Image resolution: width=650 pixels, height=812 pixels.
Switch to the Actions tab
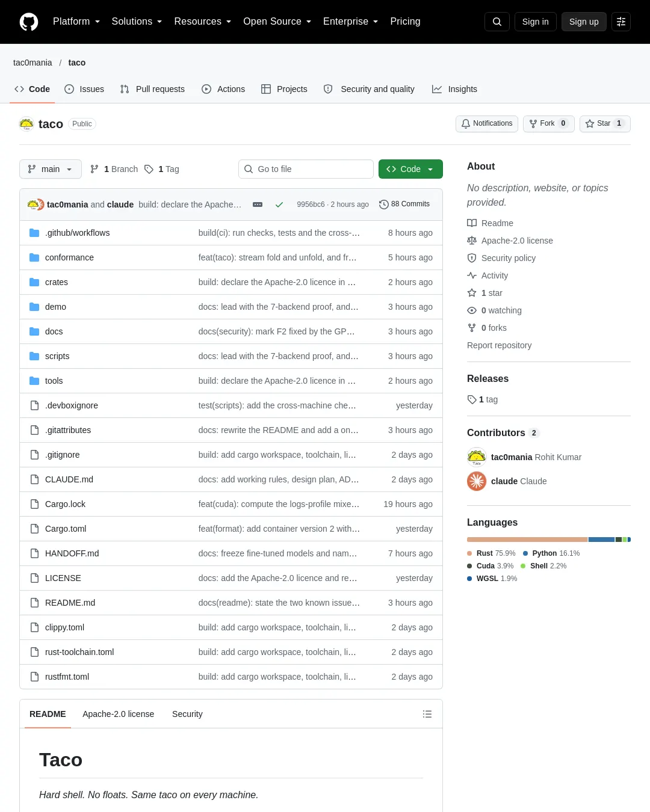(223, 89)
